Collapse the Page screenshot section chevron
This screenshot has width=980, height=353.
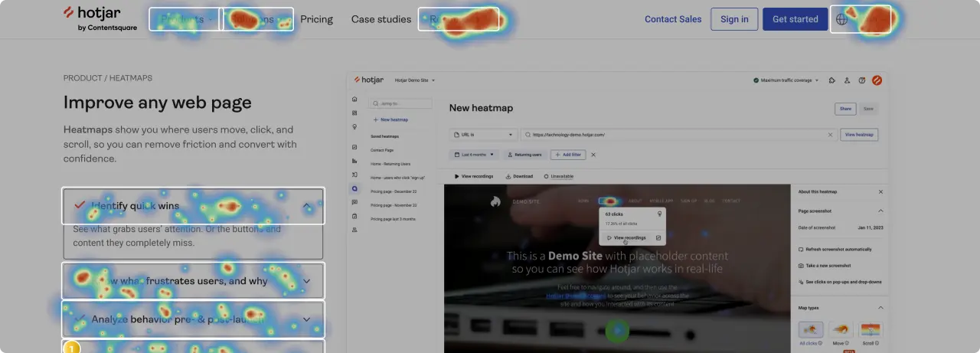(x=880, y=211)
